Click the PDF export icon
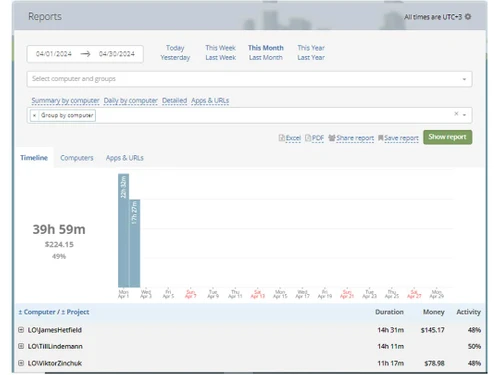 pyautogui.click(x=308, y=138)
